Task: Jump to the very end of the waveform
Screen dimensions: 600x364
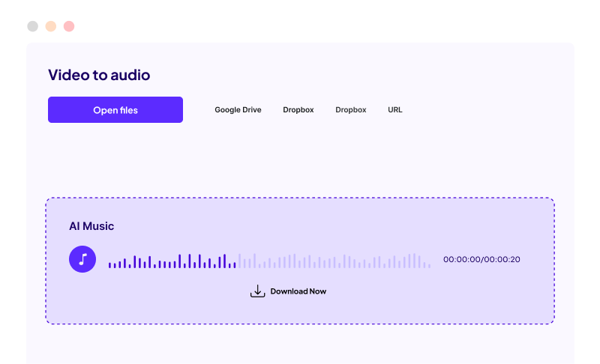Action: (x=429, y=264)
